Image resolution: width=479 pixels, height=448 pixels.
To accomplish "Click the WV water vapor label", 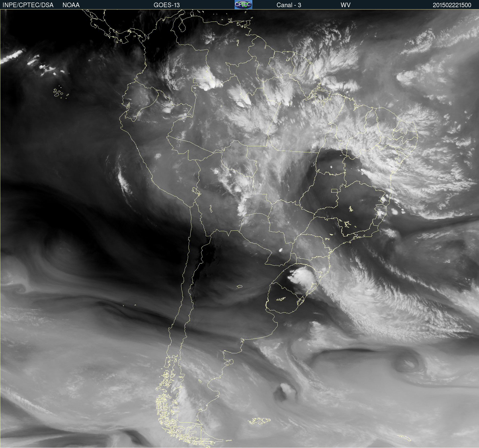I will point(346,5).
